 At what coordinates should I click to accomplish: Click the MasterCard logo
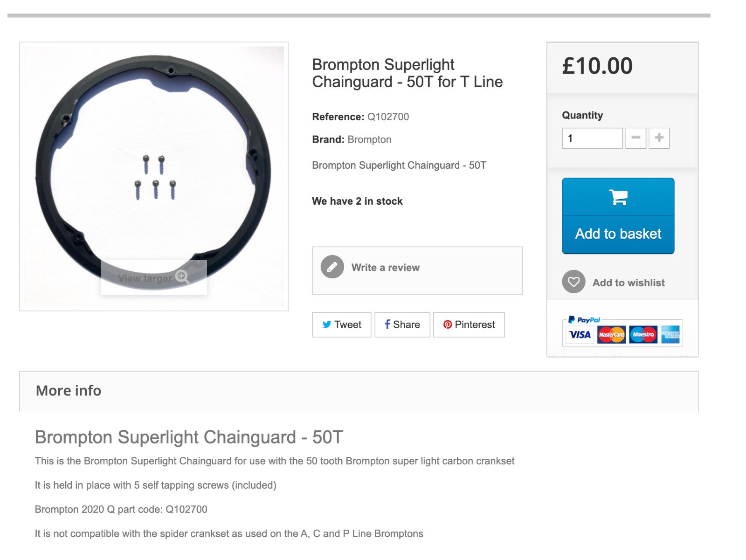click(611, 334)
